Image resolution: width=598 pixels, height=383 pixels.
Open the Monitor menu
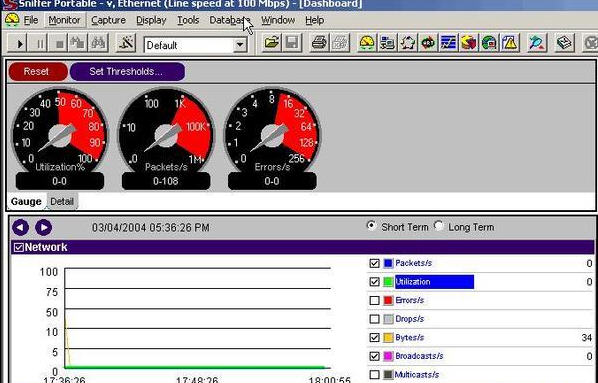pos(64,20)
